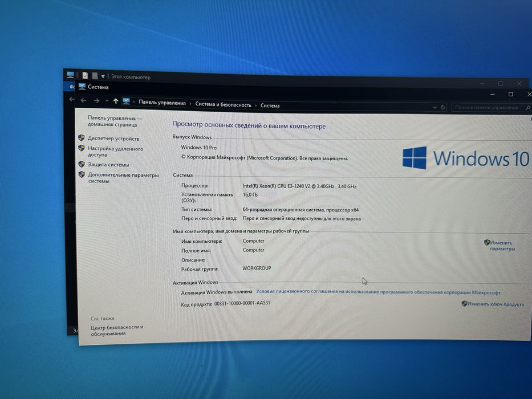Click Изменить ключ продукта link
The width and height of the screenshot is (532, 399).
tap(496, 304)
